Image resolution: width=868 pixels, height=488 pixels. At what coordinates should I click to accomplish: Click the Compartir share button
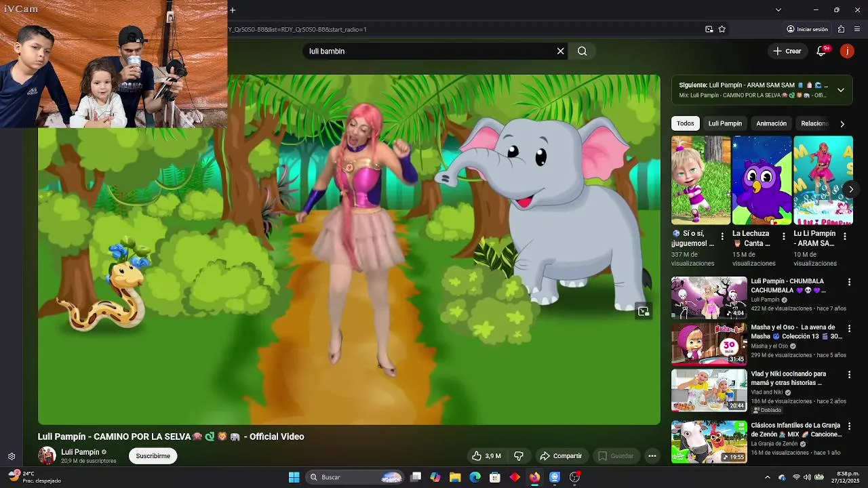coord(561,456)
